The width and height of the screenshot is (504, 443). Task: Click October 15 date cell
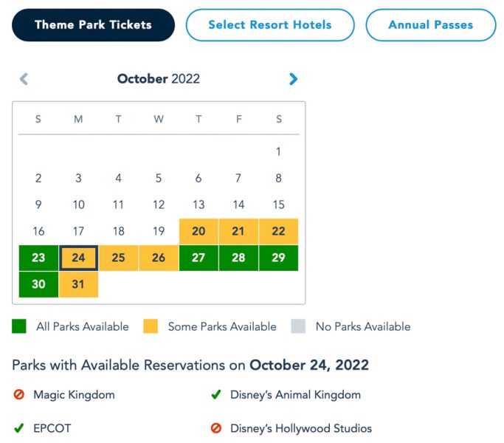278,205
